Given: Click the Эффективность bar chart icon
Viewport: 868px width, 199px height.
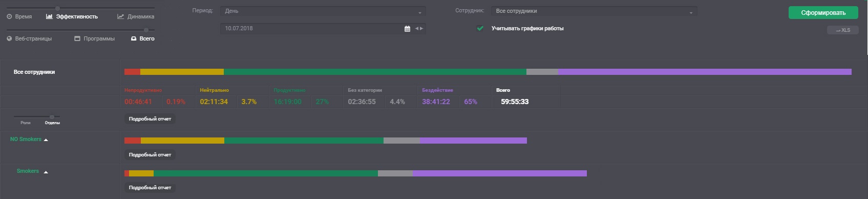Looking at the screenshot, I should point(49,17).
